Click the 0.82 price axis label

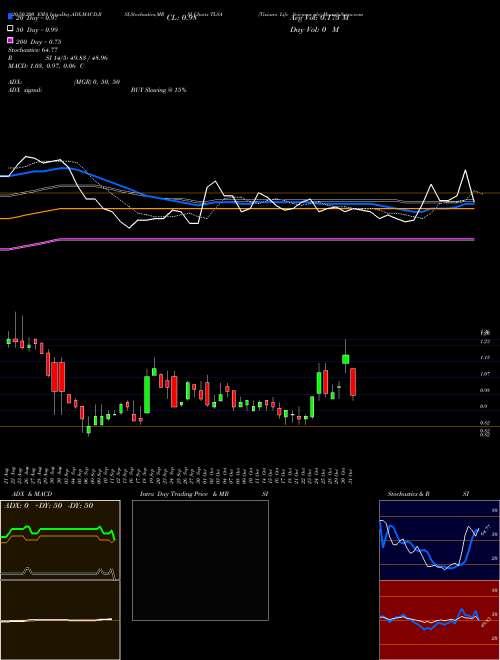(485, 422)
